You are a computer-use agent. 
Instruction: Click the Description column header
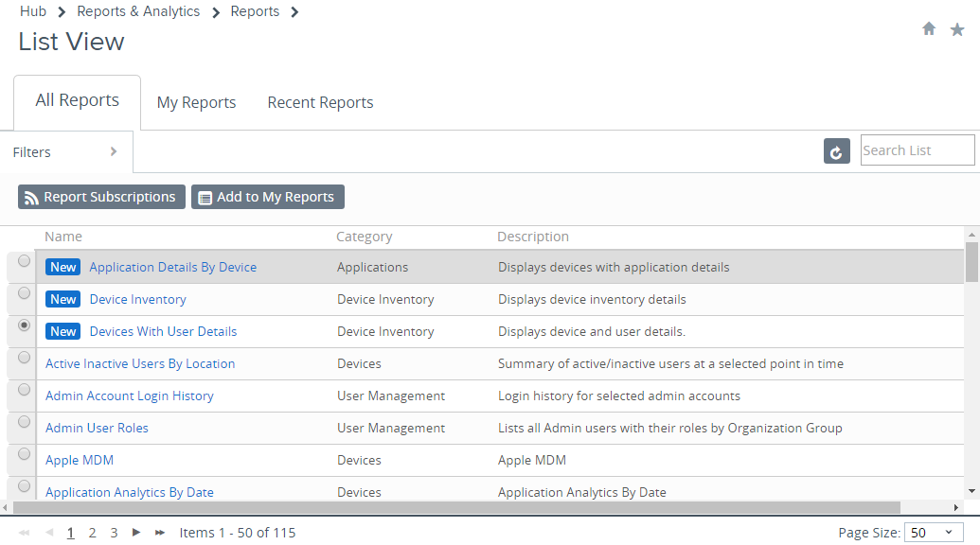pyautogui.click(x=533, y=237)
